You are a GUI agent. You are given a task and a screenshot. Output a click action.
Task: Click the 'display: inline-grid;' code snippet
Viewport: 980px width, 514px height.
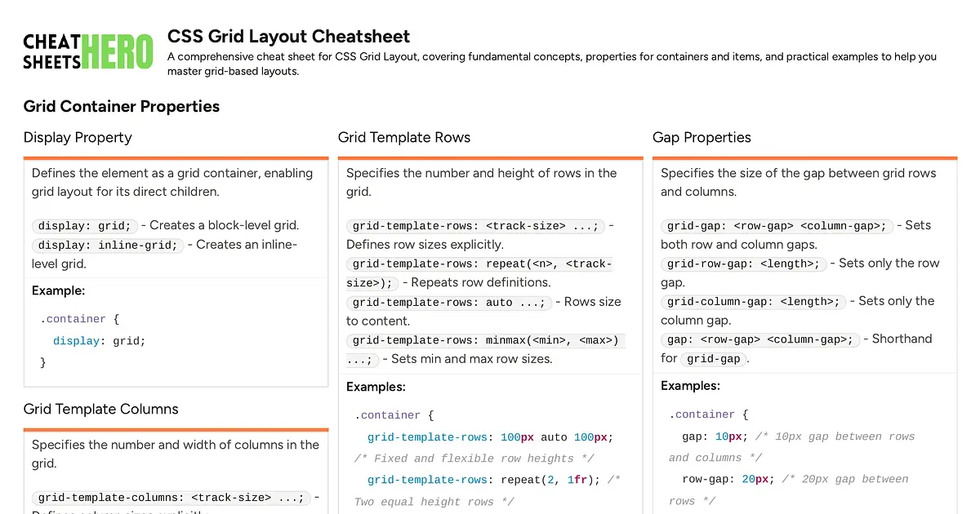tap(108, 245)
